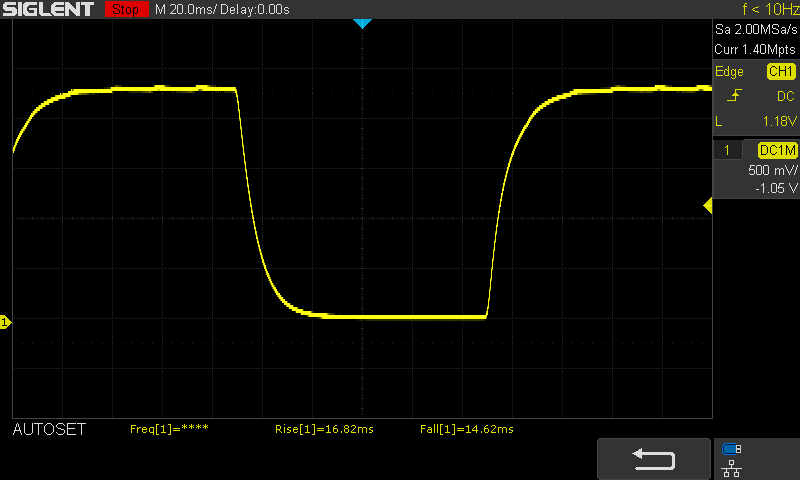
Task: Click the yellow trigger level arrow marker
Action: click(x=708, y=206)
